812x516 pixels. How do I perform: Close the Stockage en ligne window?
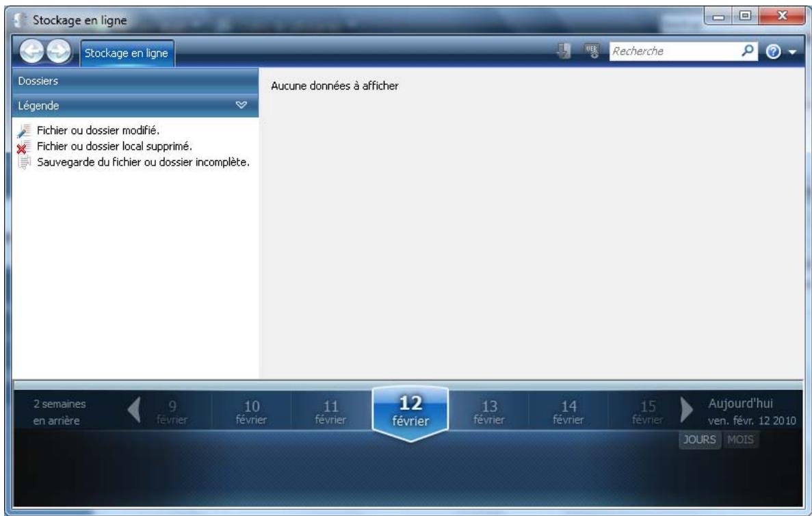click(x=782, y=16)
